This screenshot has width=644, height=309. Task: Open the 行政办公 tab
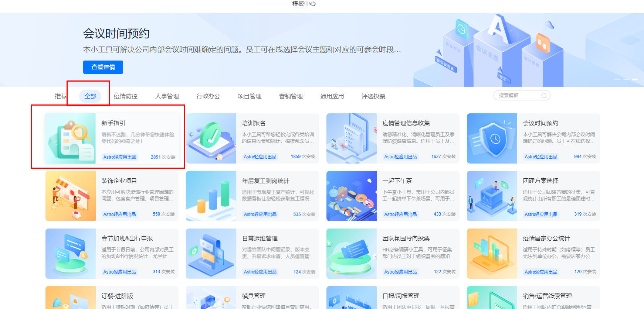(208, 96)
